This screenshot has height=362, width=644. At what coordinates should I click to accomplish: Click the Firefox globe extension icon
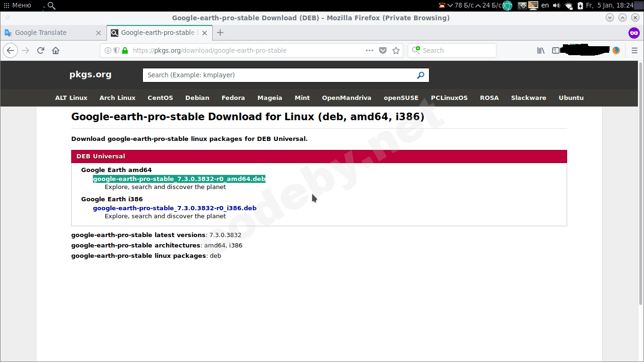[x=616, y=50]
